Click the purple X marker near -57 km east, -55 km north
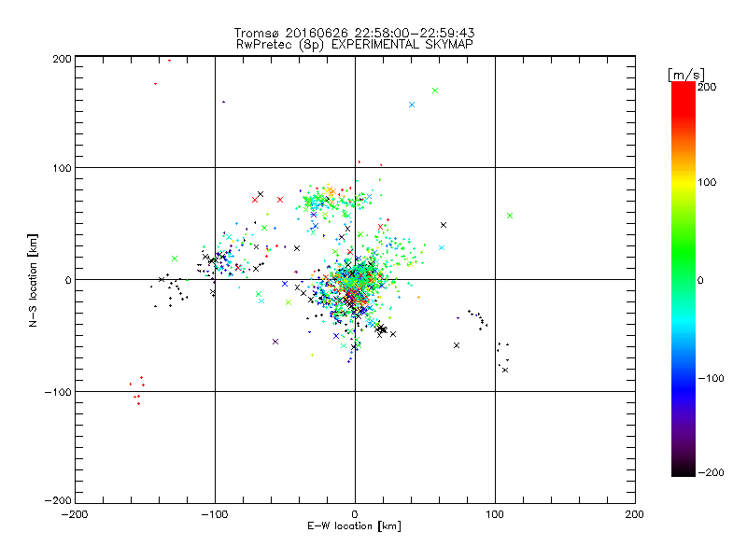 click(275, 342)
